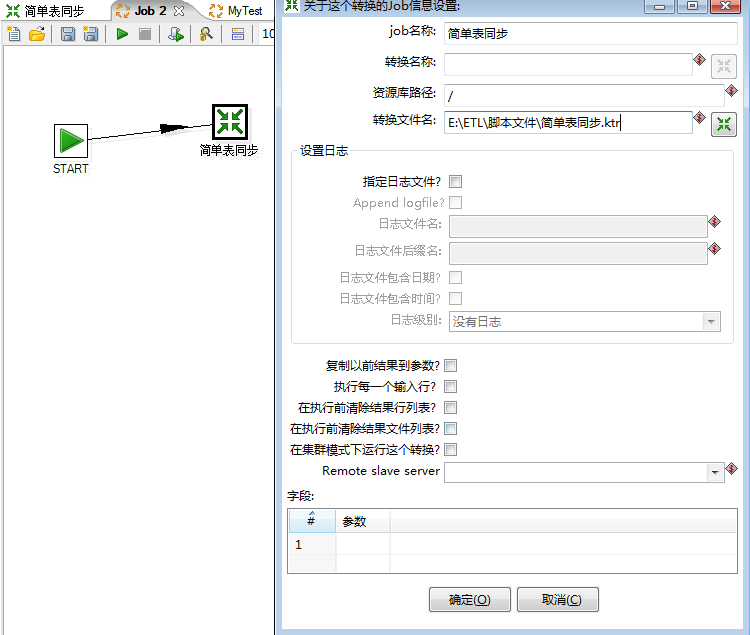750x635 pixels.
Task: Click the 转换名称 input field
Action: (x=568, y=64)
